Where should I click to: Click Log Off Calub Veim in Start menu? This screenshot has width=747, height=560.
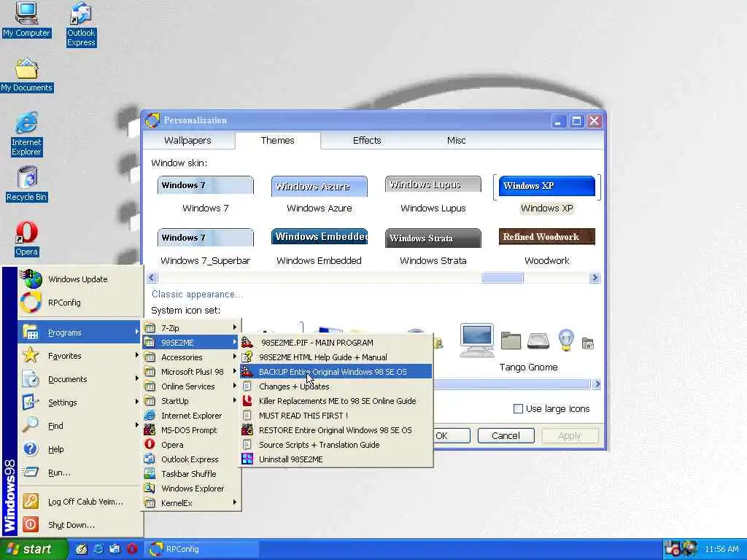pos(80,502)
